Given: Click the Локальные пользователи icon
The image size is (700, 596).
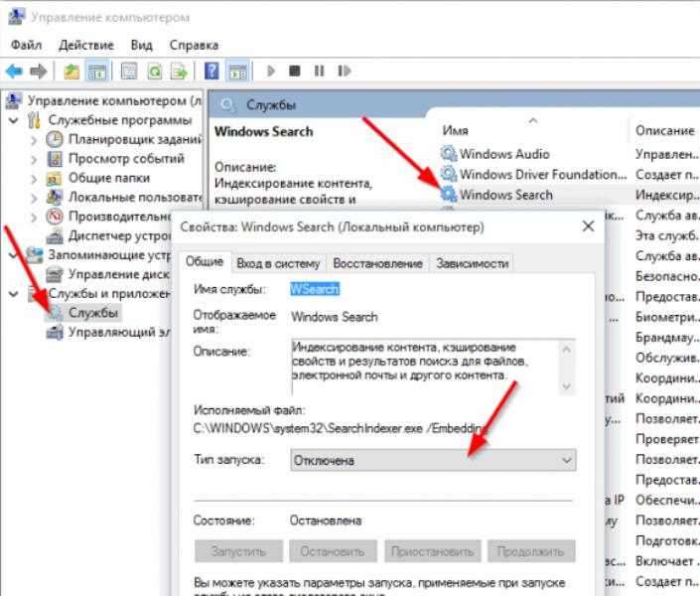Looking at the screenshot, I should coord(55,197).
